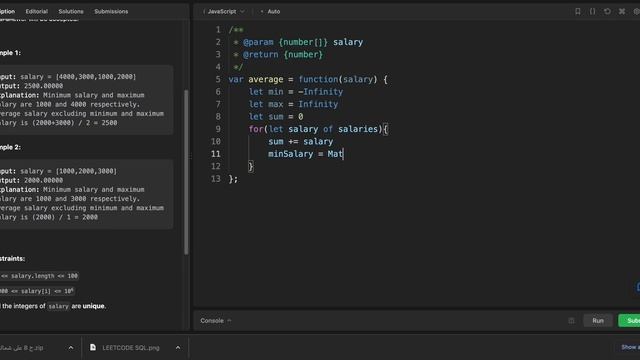Screen dimensions: 640x360
Task: Click line number 13 in the gutter
Action: [216, 179]
